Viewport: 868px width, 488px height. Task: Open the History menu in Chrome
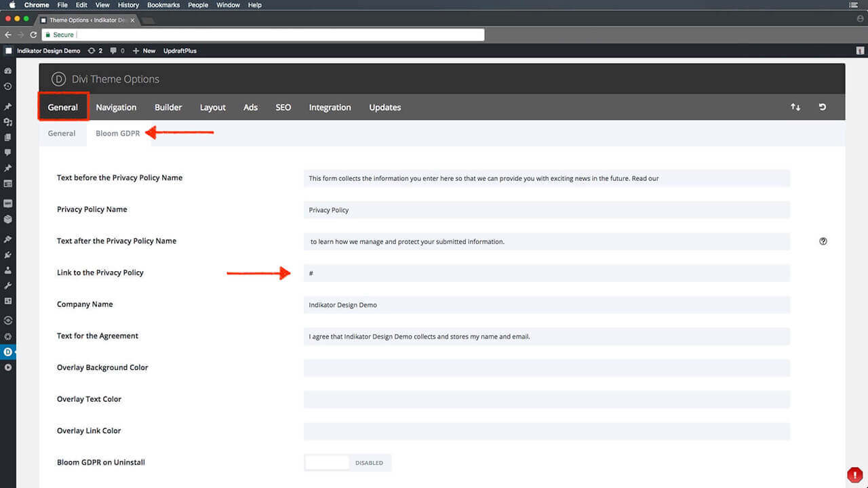[x=128, y=5]
